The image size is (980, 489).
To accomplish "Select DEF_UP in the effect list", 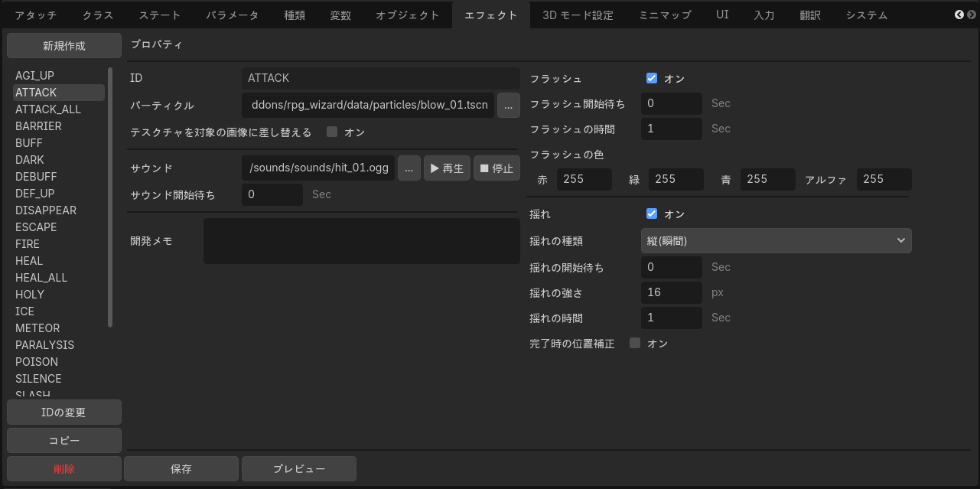I will point(58,194).
